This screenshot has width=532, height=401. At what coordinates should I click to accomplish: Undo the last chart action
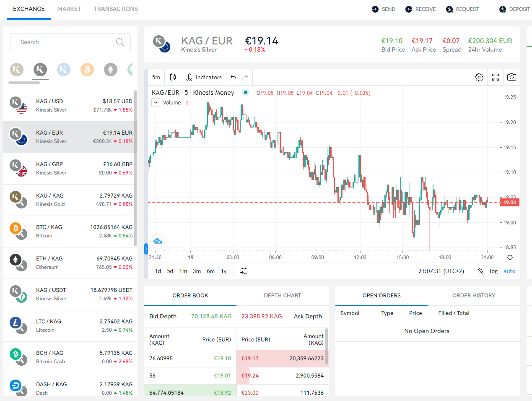pos(234,77)
